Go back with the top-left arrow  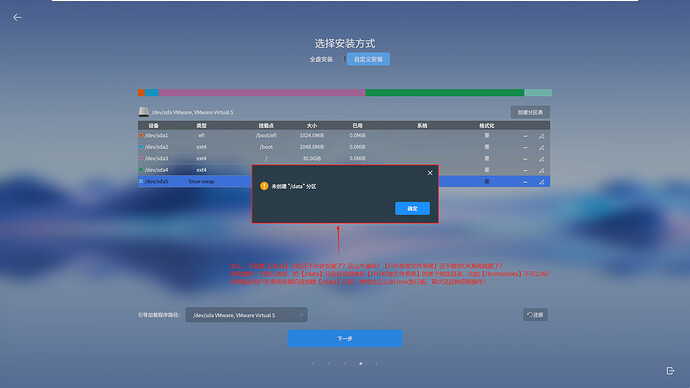coord(17,18)
